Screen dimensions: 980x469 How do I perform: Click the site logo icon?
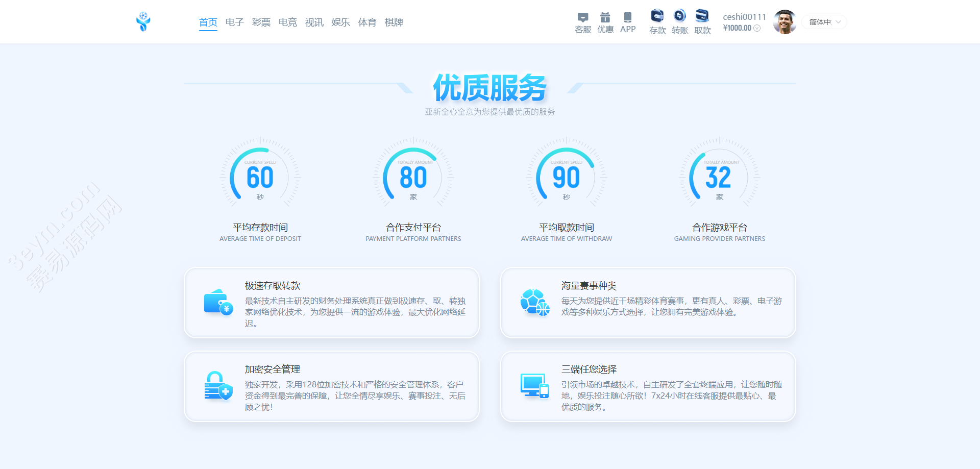point(143,22)
